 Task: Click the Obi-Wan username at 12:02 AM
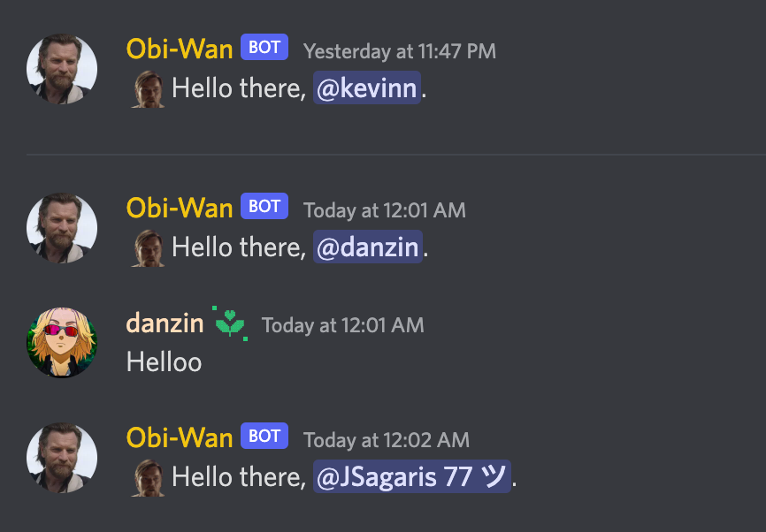point(180,437)
